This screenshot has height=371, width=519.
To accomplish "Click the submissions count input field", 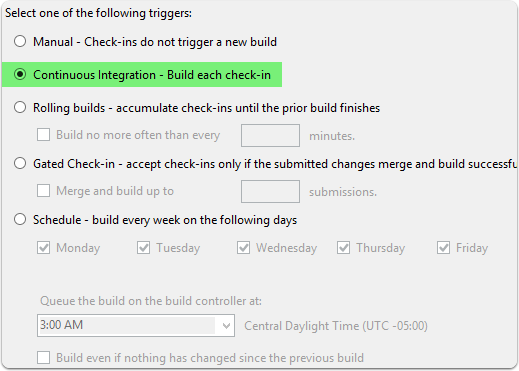I will point(270,191).
